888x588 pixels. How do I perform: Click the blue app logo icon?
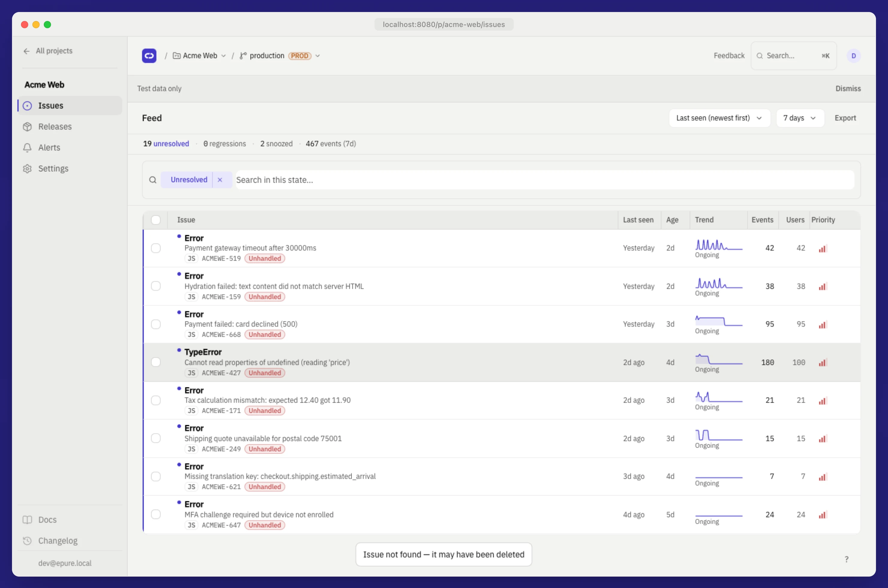tap(149, 56)
